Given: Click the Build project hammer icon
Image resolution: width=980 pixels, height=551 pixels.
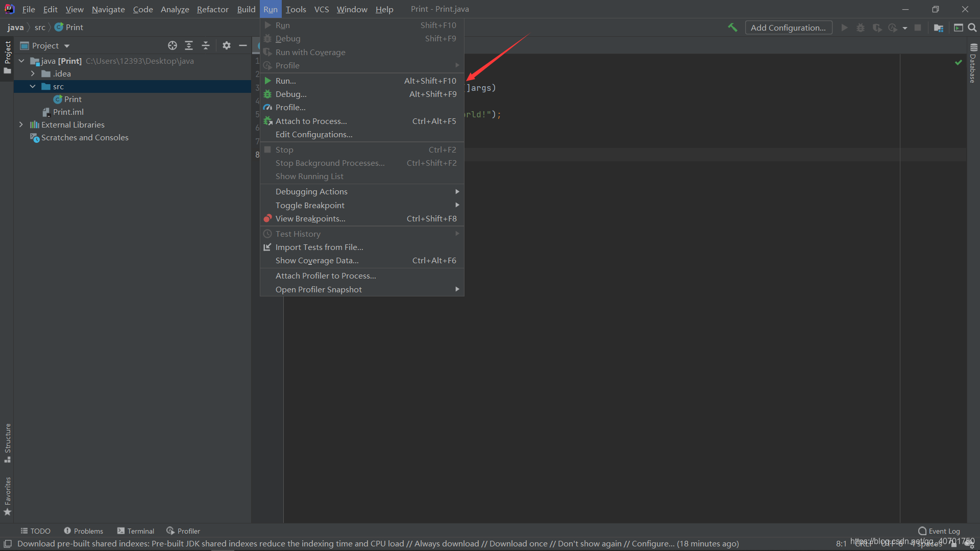Looking at the screenshot, I should (x=732, y=28).
